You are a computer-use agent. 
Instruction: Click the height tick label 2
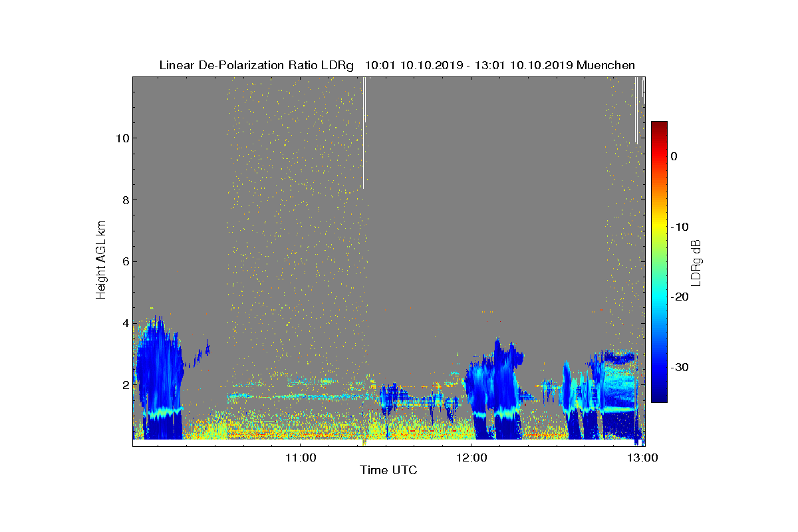click(x=125, y=385)
